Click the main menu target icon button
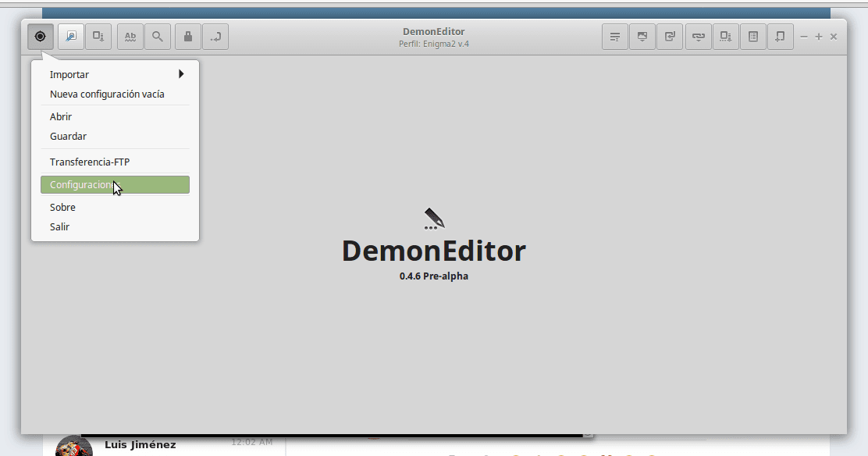868x456 pixels. [40, 37]
